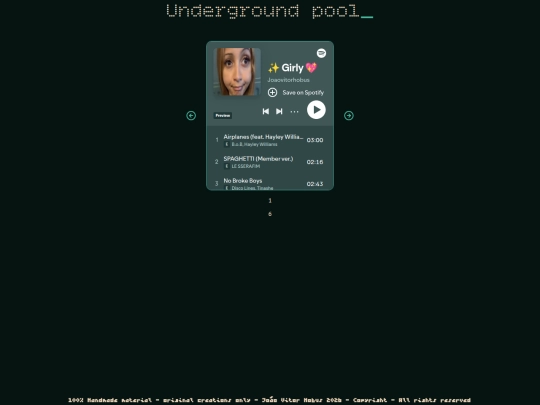The width and height of the screenshot is (540, 405).
Task: Skip to previous track in player
Action: click(266, 111)
